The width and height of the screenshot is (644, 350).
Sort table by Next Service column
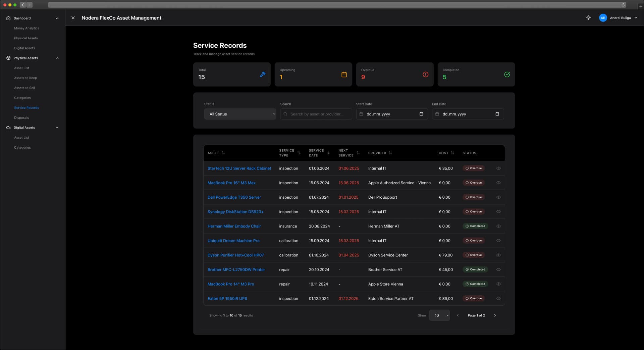tap(358, 153)
